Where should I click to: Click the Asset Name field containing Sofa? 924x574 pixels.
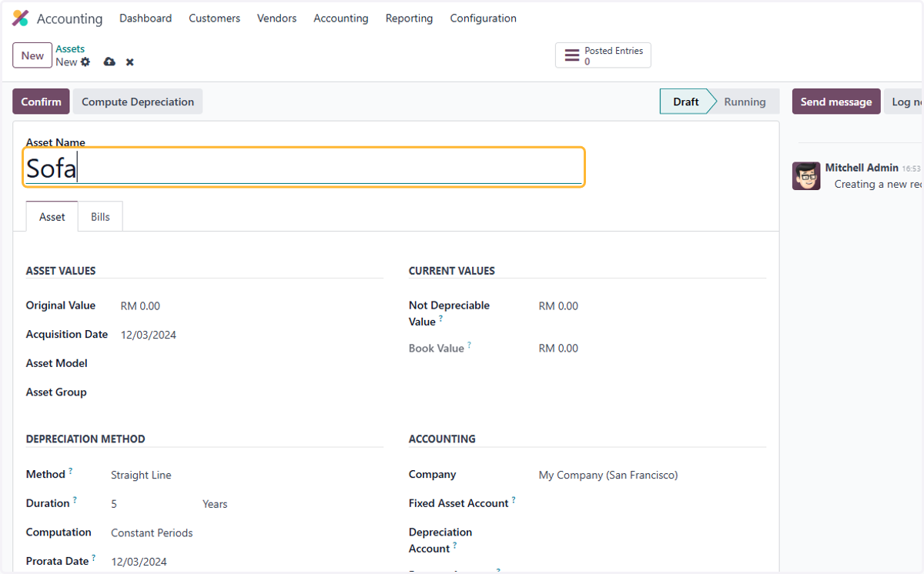[x=304, y=167]
